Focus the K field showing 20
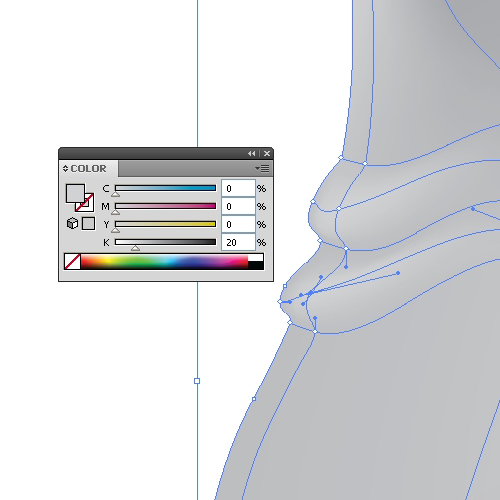 point(238,242)
